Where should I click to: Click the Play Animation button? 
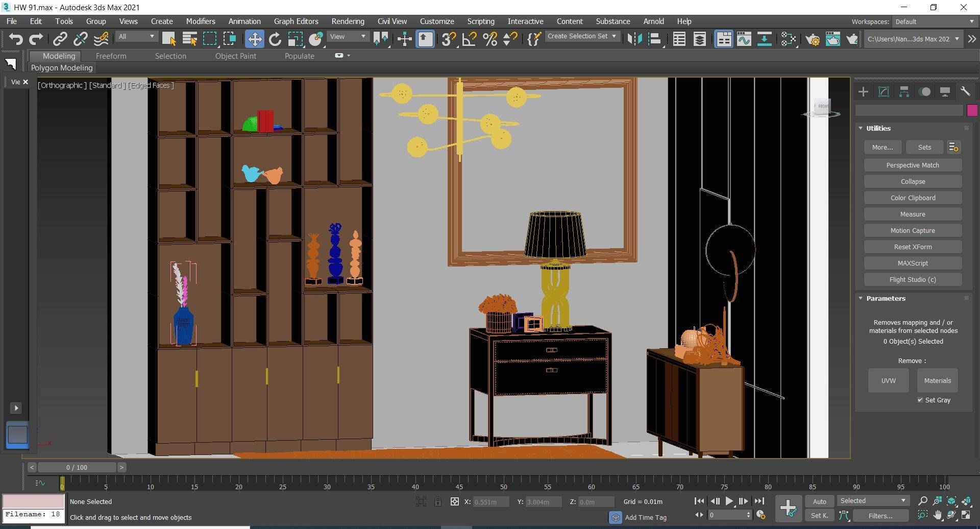pos(729,501)
